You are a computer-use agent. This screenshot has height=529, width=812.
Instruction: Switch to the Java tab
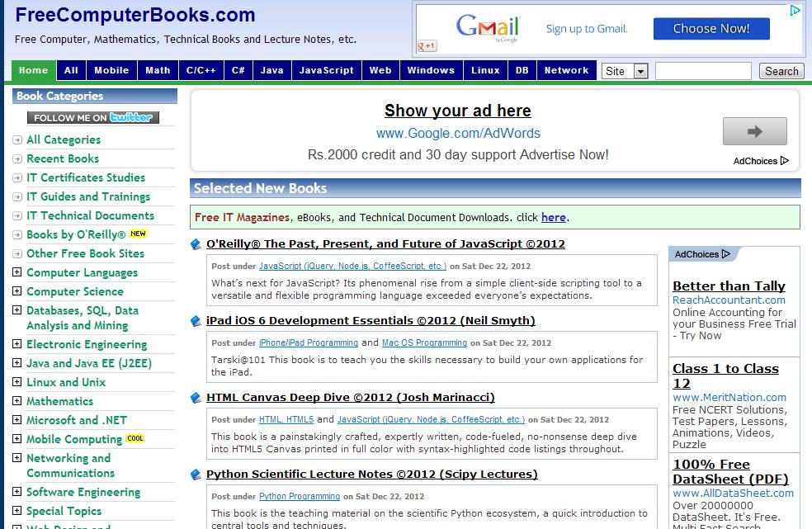pyautogui.click(x=272, y=70)
